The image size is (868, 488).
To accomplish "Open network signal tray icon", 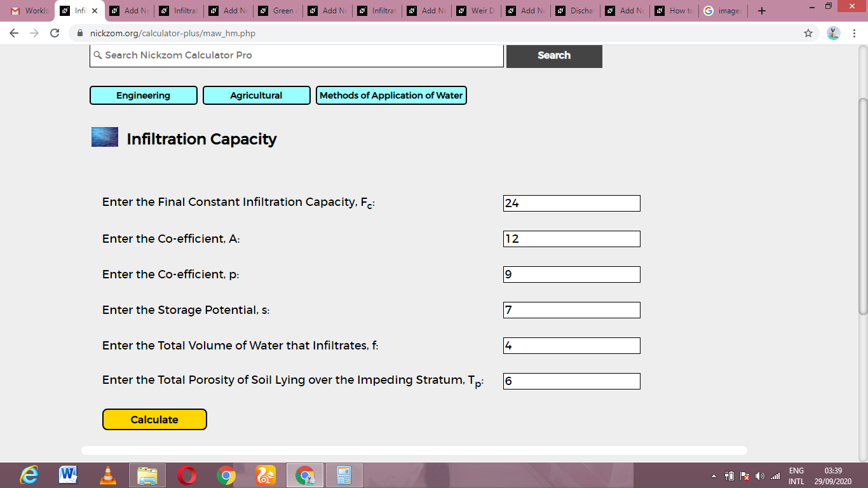I will [x=775, y=476].
